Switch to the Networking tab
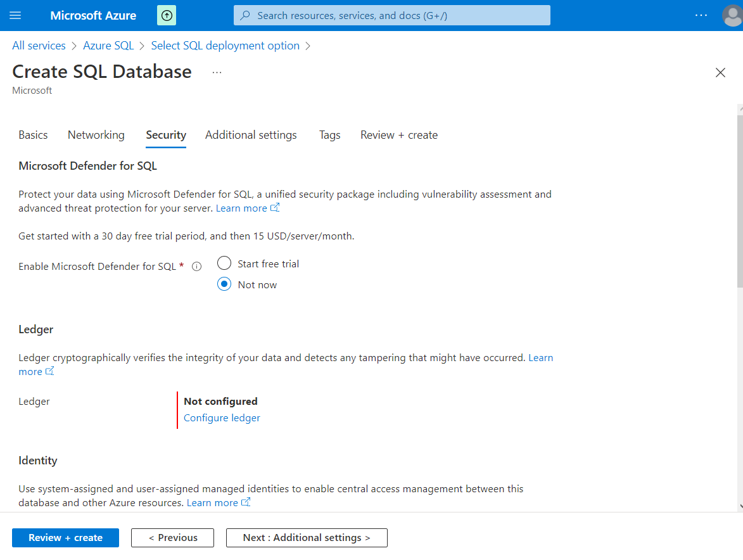Viewport: 743px width, 560px height. tap(96, 135)
